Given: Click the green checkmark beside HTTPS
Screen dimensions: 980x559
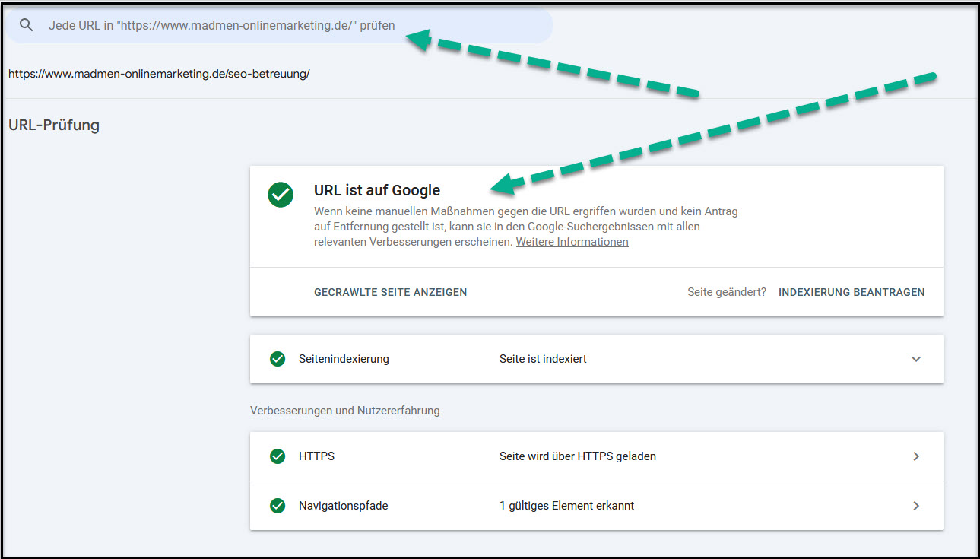Looking at the screenshot, I should click(x=278, y=456).
